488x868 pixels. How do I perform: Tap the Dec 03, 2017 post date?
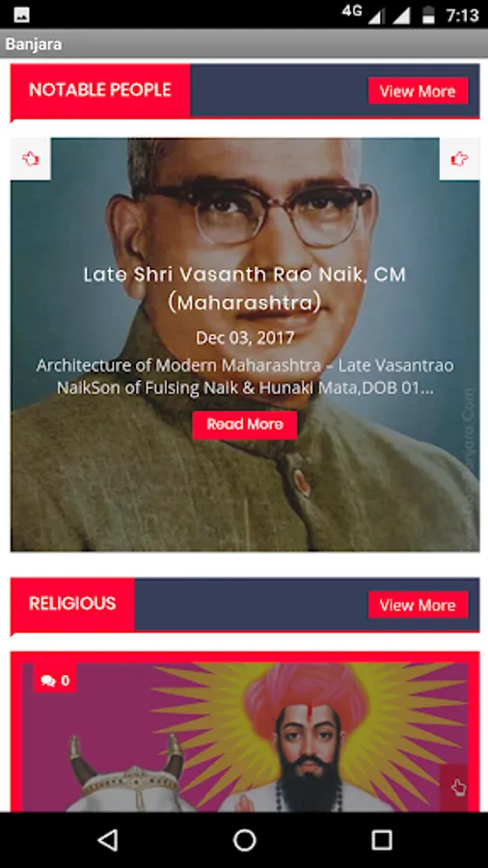coord(245,338)
